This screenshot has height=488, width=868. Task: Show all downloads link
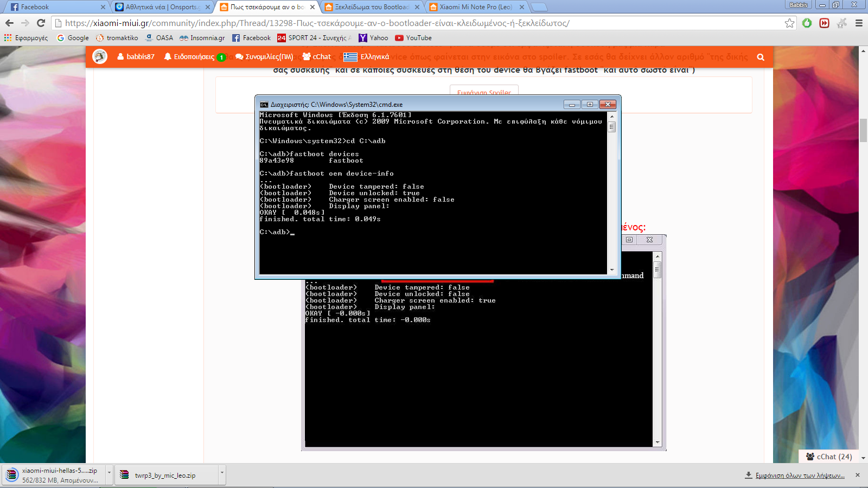799,475
